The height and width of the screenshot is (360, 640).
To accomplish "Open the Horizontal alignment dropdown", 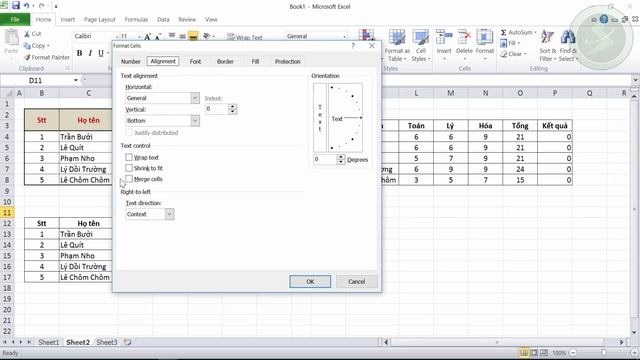I will point(195,98).
